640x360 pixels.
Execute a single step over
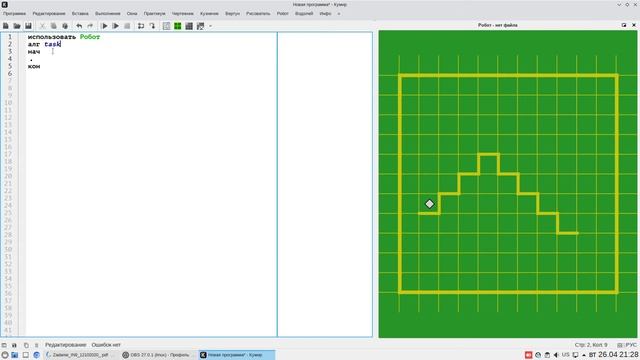[x=141, y=26]
